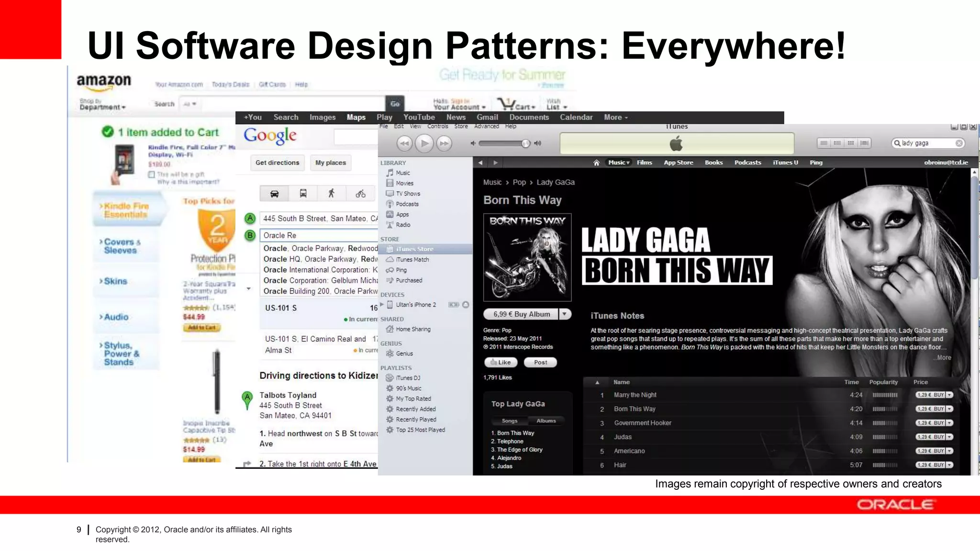980x551 pixels.
Task: Switch to Albums tab in Top Lady GaGa
Action: [546, 421]
